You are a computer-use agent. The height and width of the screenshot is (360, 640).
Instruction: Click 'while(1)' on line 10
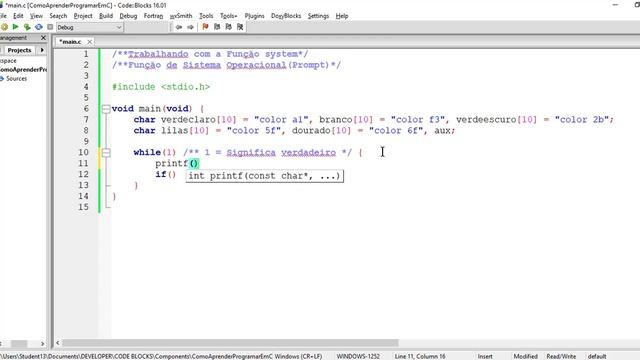(155, 152)
